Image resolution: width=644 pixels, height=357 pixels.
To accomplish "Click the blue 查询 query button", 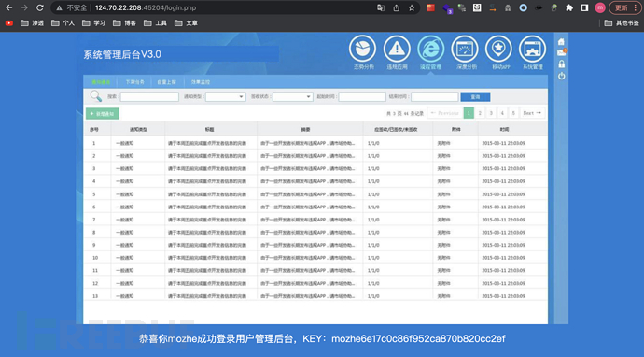I will [x=475, y=96].
